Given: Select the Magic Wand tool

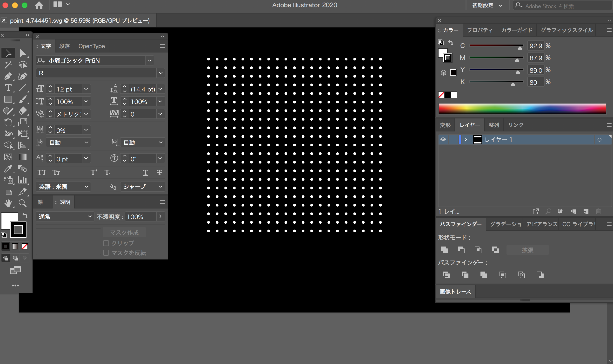Looking at the screenshot, I should coord(8,65).
